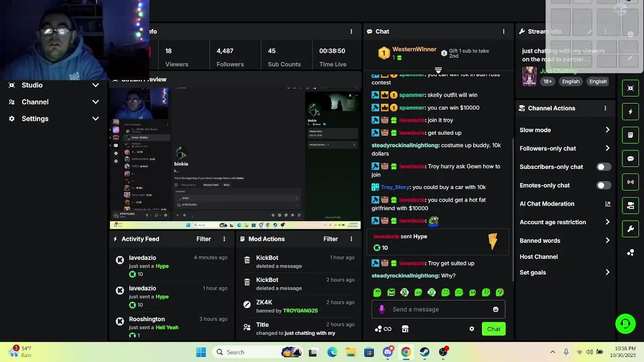Viewport: 644px width, 362px height.
Task: Click the Time Live 00:38:50 stat
Action: tap(333, 57)
